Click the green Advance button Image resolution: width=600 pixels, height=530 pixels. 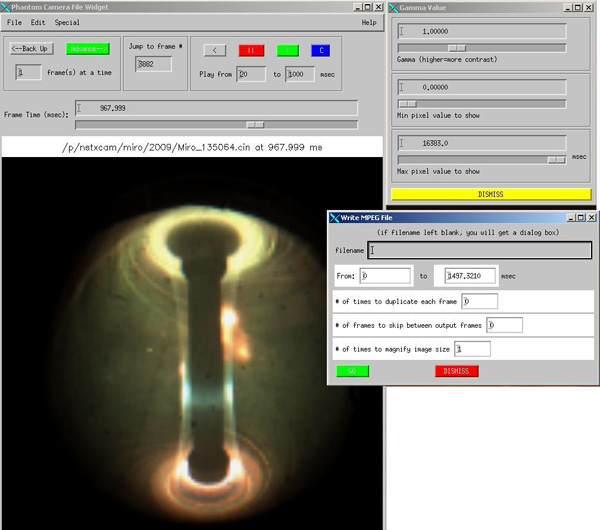(x=88, y=48)
